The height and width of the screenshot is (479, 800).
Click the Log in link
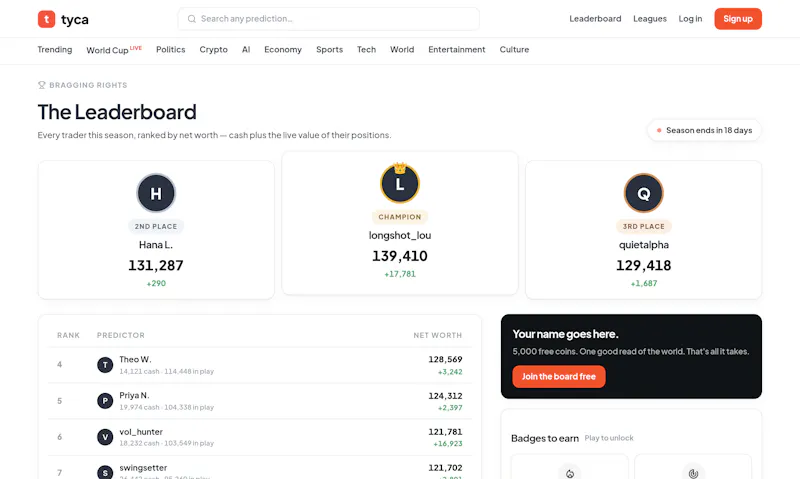tap(690, 19)
